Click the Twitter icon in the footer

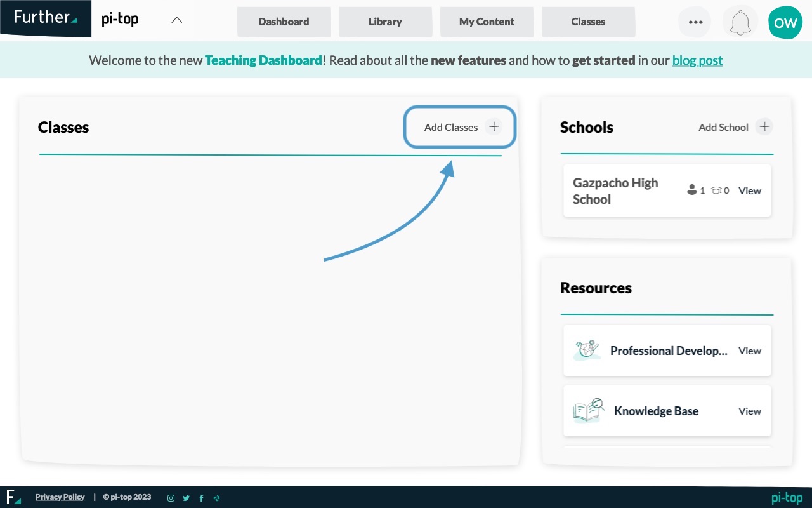(x=186, y=498)
